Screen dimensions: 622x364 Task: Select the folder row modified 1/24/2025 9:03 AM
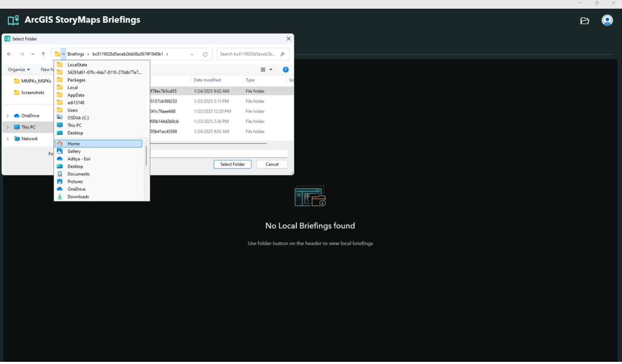[222, 131]
